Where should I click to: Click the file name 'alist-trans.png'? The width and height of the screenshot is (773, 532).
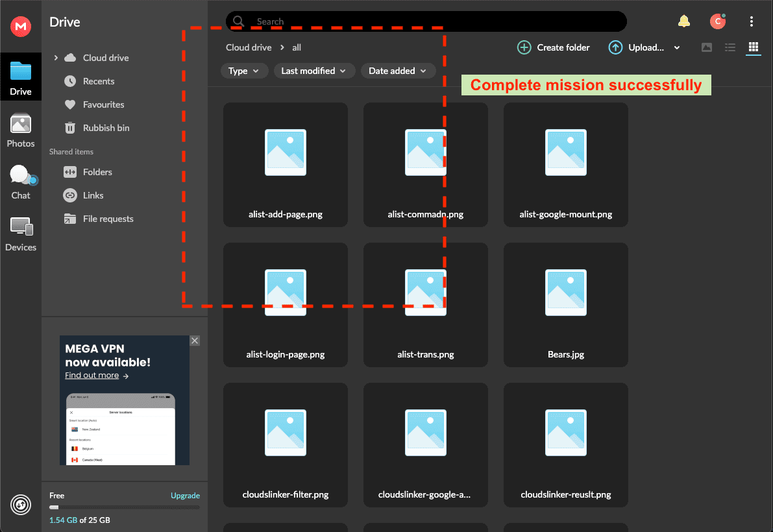coord(426,355)
